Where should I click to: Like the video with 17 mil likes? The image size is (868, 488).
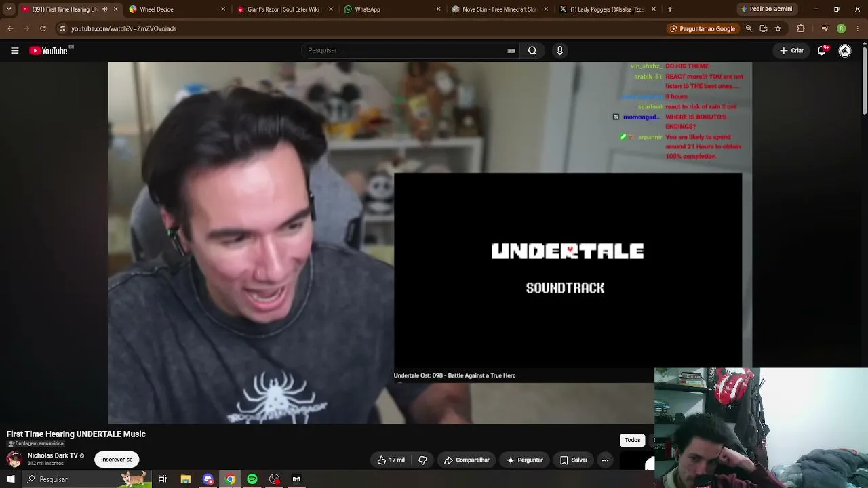tap(391, 460)
